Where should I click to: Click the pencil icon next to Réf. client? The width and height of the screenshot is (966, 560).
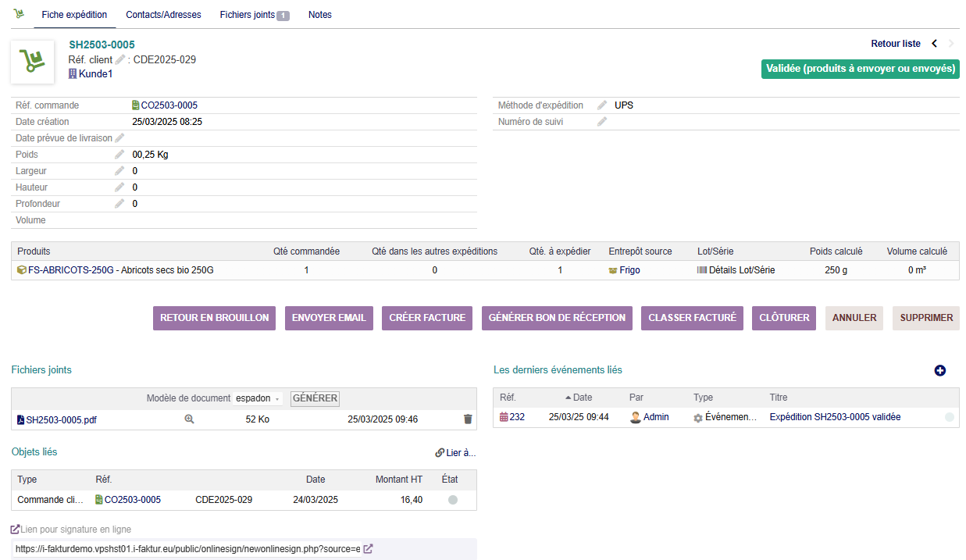point(120,59)
